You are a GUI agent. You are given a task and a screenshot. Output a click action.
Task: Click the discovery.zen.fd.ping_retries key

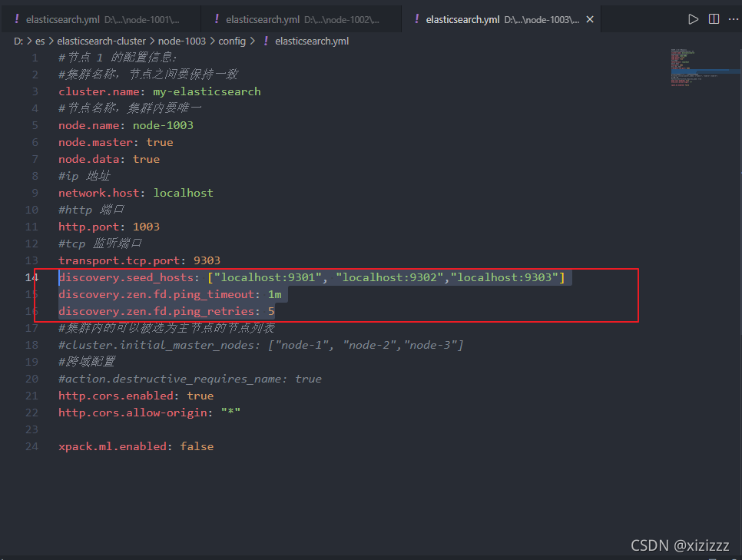[156, 311]
